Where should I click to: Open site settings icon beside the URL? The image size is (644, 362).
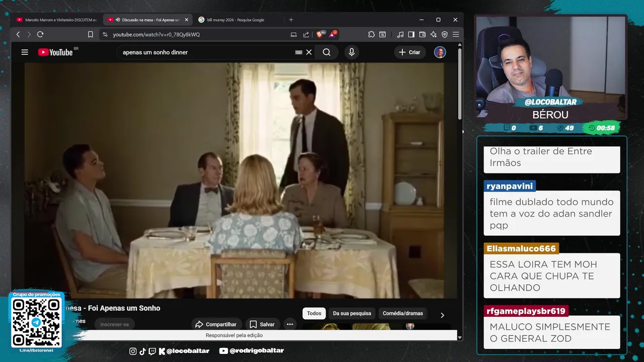click(x=105, y=34)
